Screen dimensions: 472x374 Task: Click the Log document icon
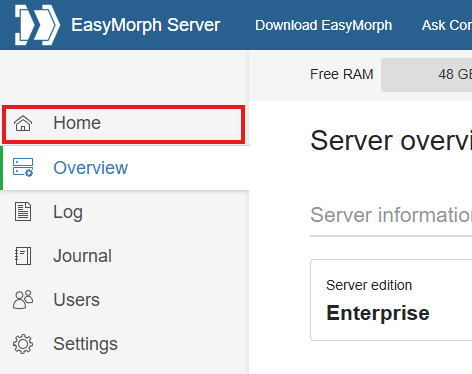pyautogui.click(x=23, y=212)
